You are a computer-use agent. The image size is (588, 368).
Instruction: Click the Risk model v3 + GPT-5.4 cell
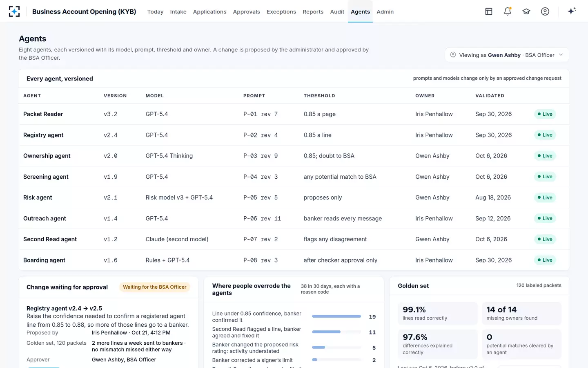click(x=179, y=197)
